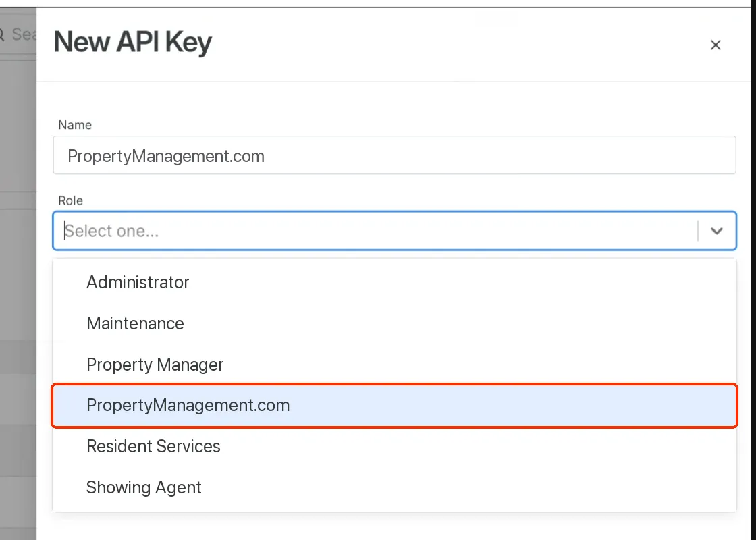Open the Role dropdown chevron
This screenshot has width=756, height=540.
(717, 231)
